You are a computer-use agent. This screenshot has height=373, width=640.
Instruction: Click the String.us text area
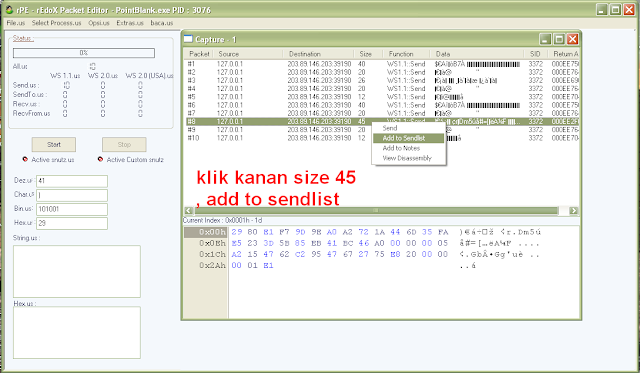[77, 271]
